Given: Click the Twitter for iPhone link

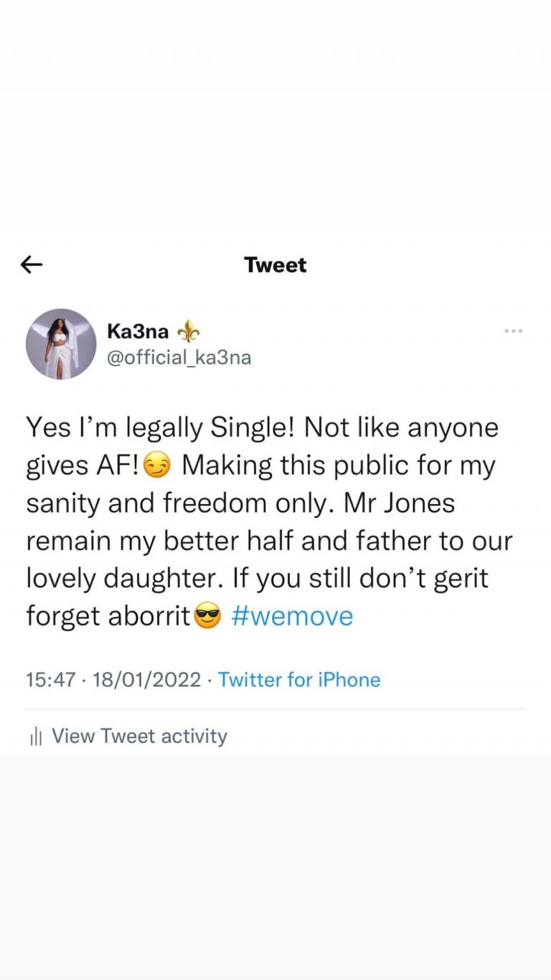Looking at the screenshot, I should [299, 680].
